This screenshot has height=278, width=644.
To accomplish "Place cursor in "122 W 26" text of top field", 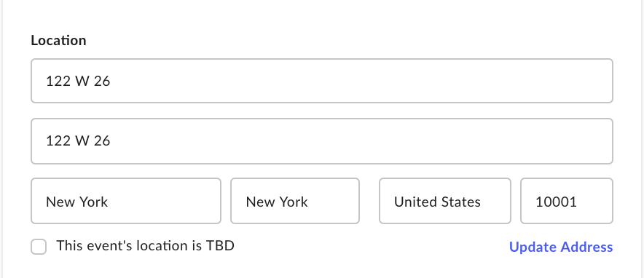I will tap(78, 82).
